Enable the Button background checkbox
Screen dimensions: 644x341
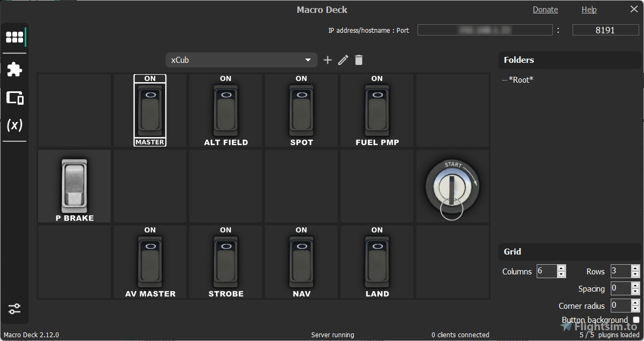coord(635,319)
